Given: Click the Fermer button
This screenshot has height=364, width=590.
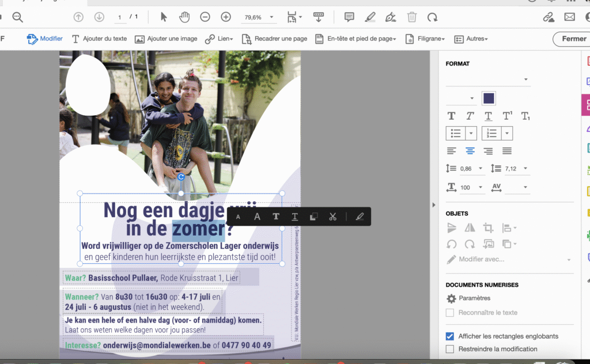Looking at the screenshot, I should coord(573,39).
